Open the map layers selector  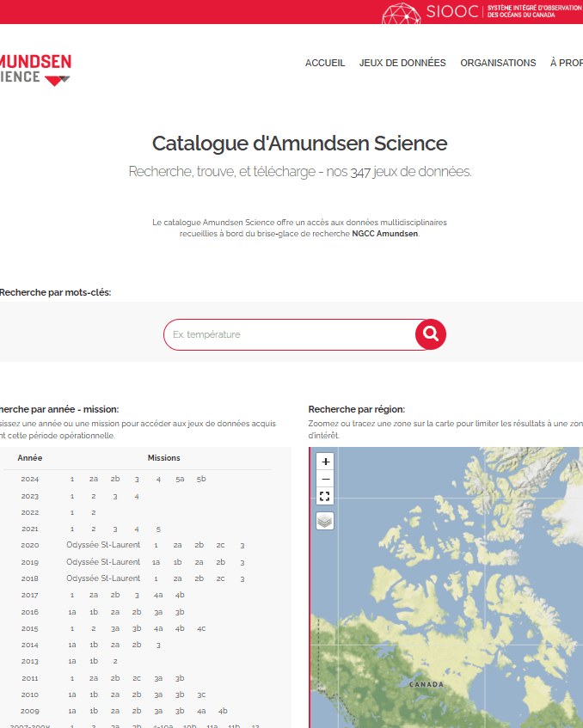[x=325, y=521]
